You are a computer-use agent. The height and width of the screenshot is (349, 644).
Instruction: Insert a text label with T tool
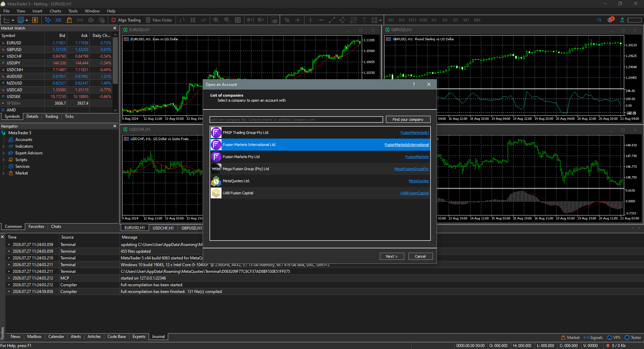pos(364,20)
